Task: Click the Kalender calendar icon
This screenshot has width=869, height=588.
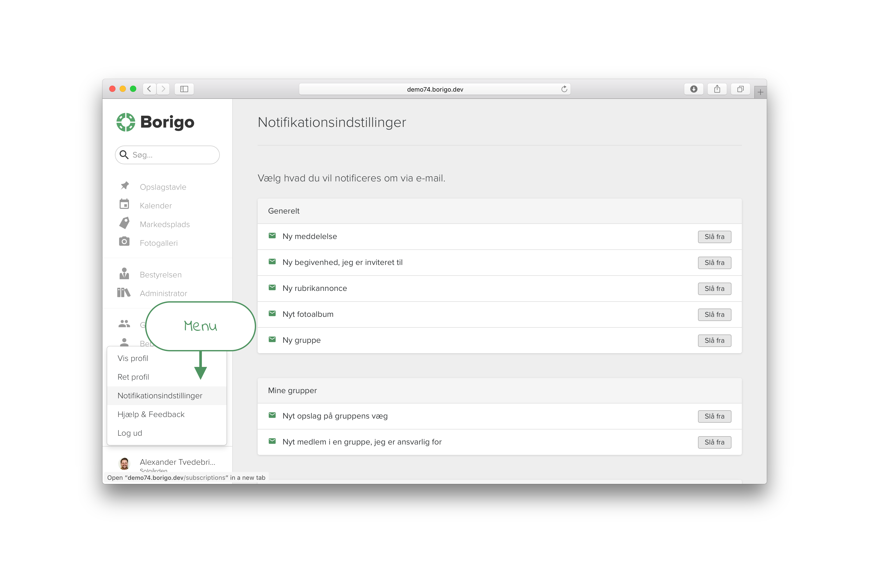Action: (124, 204)
